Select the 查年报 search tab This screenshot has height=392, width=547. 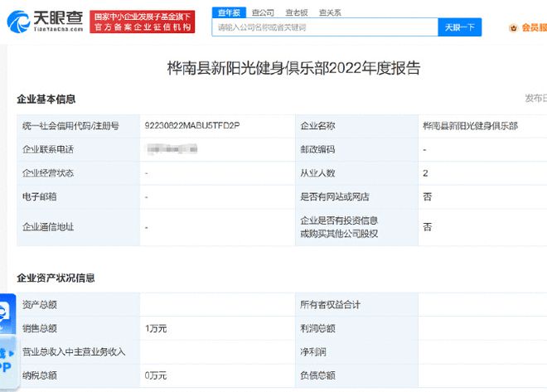click(229, 12)
